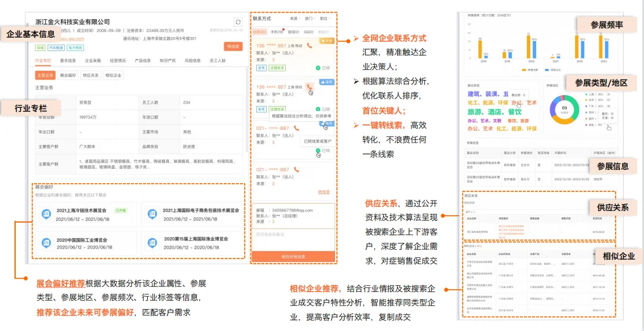The width and height of the screenshot is (644, 331).
Task: Click icon of 2020中国国际工业博览会 card
Action: coord(46,243)
